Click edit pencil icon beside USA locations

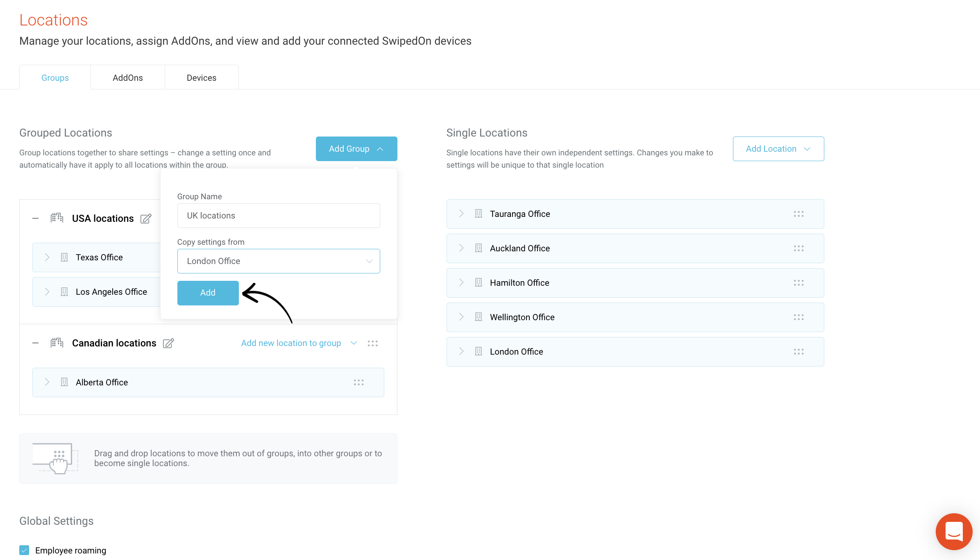pos(146,219)
